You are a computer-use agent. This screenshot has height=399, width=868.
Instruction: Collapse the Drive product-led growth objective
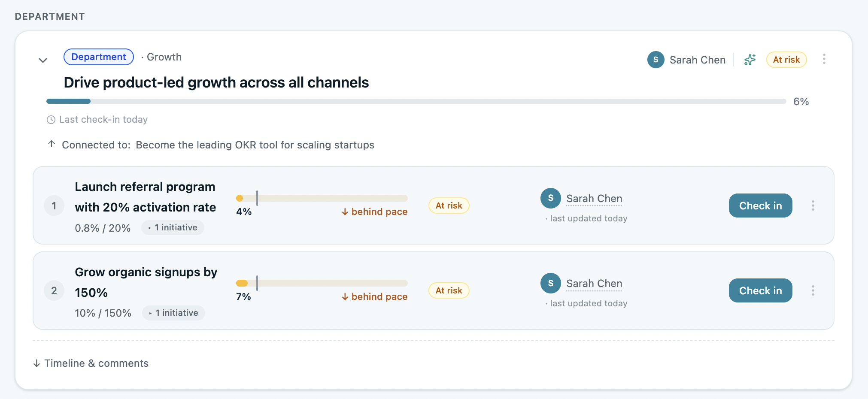pos(43,60)
